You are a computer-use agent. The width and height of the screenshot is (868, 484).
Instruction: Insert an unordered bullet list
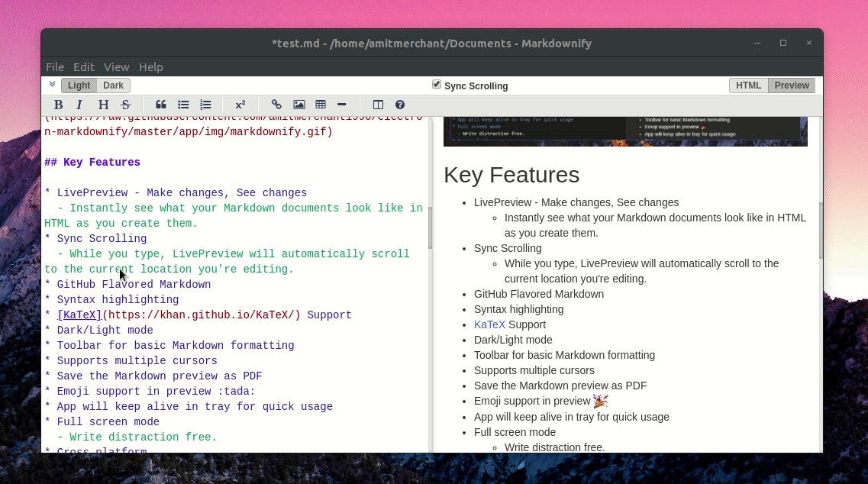point(183,105)
